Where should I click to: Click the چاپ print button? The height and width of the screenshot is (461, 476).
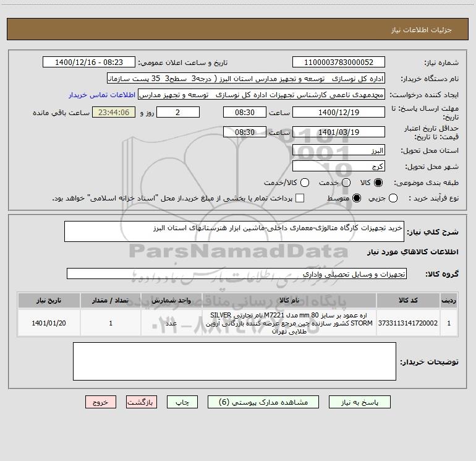(182, 402)
